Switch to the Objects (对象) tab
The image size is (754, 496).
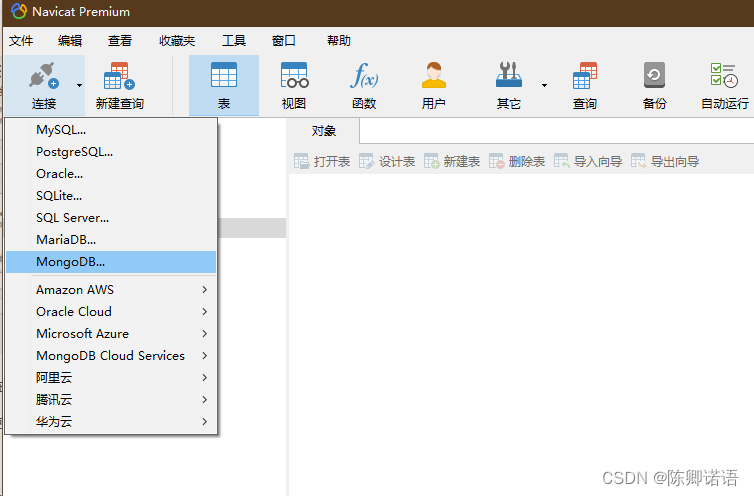[x=323, y=131]
